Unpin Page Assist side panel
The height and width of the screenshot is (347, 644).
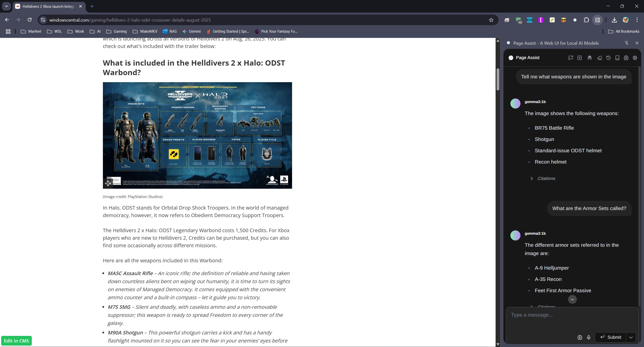tap(627, 43)
